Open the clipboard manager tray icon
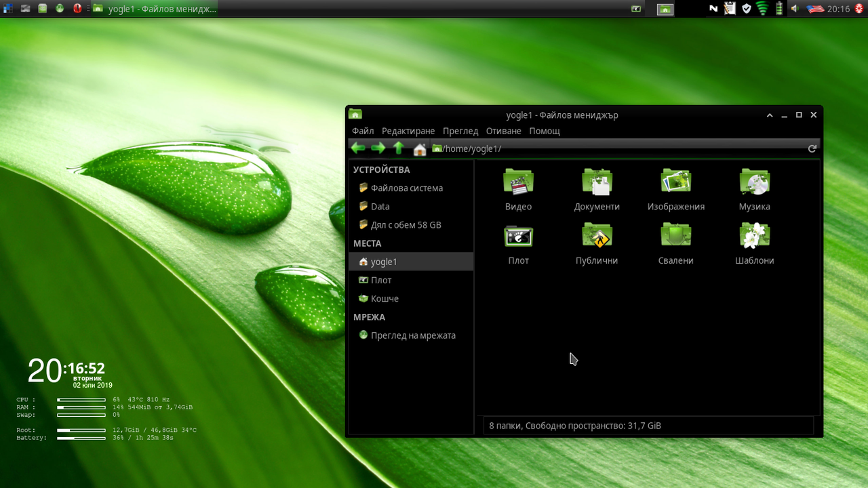Image resolution: width=868 pixels, height=488 pixels. (730, 9)
